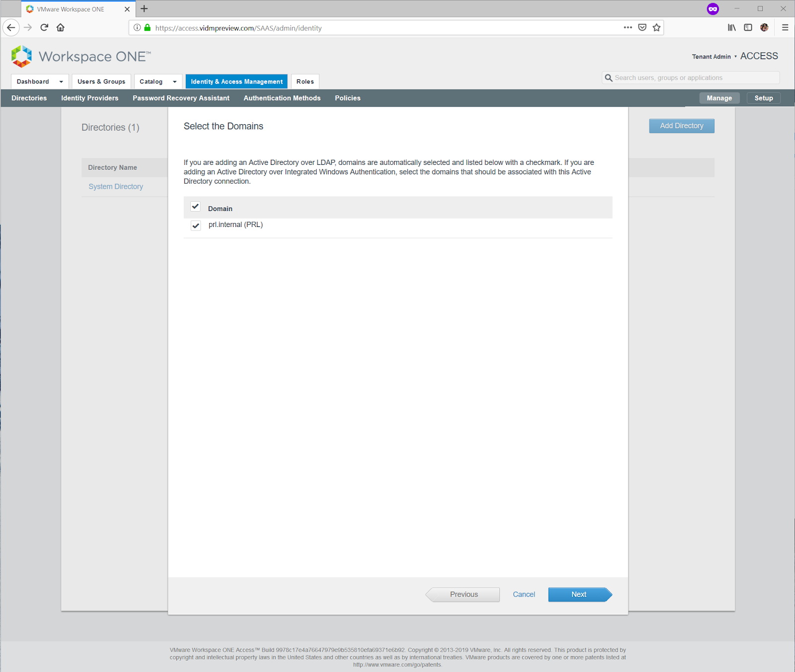Click the Manage button

719,98
